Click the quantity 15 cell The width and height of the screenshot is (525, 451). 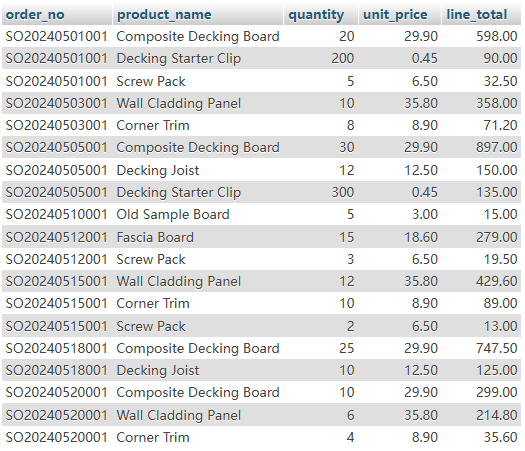click(x=347, y=237)
